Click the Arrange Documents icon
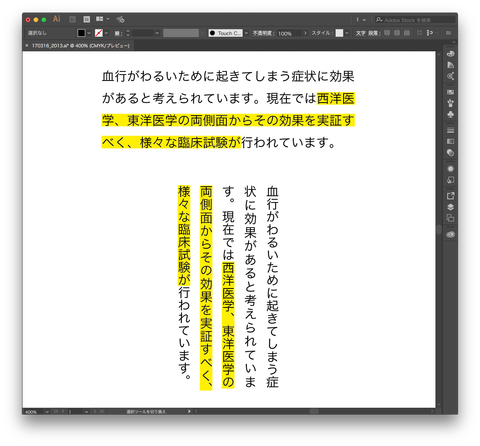Viewport: 480px width, 446px height. [x=99, y=19]
